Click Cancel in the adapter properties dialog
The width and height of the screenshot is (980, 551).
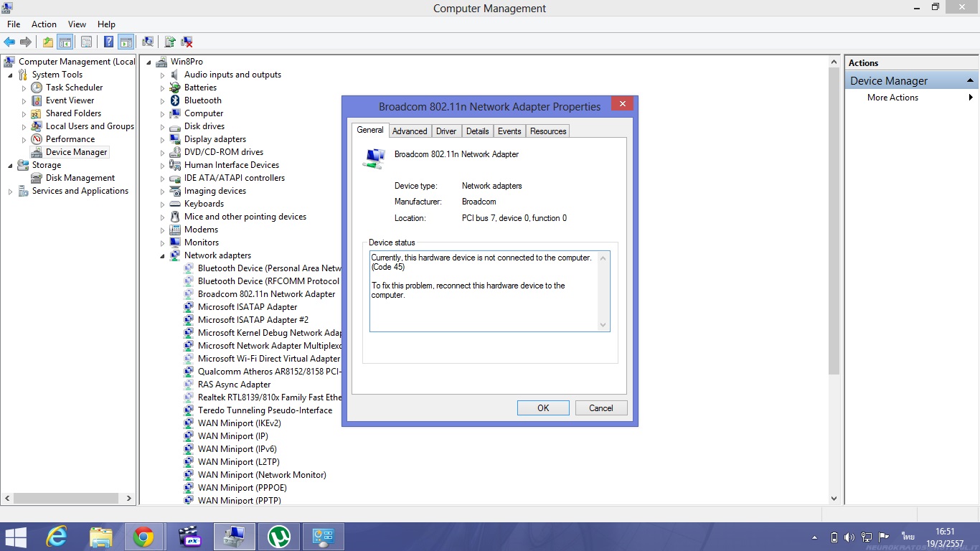[601, 408]
